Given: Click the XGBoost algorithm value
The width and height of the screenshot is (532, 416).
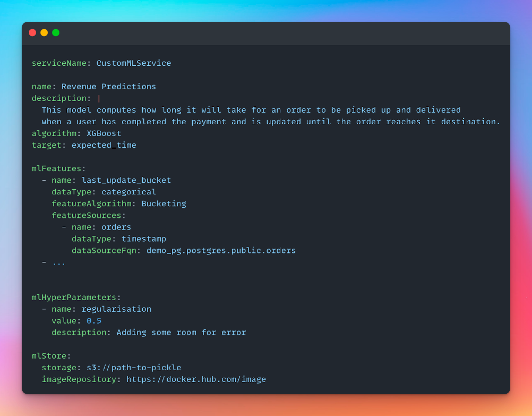Looking at the screenshot, I should 104,133.
